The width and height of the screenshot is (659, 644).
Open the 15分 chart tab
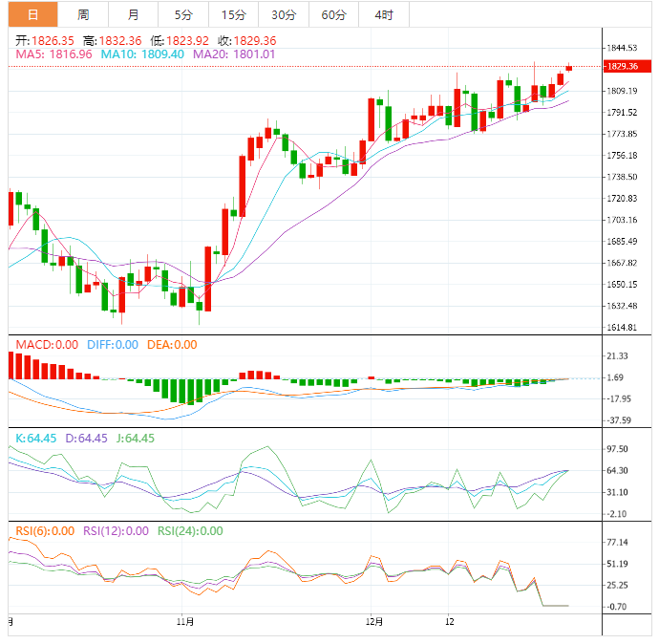pyautogui.click(x=234, y=14)
